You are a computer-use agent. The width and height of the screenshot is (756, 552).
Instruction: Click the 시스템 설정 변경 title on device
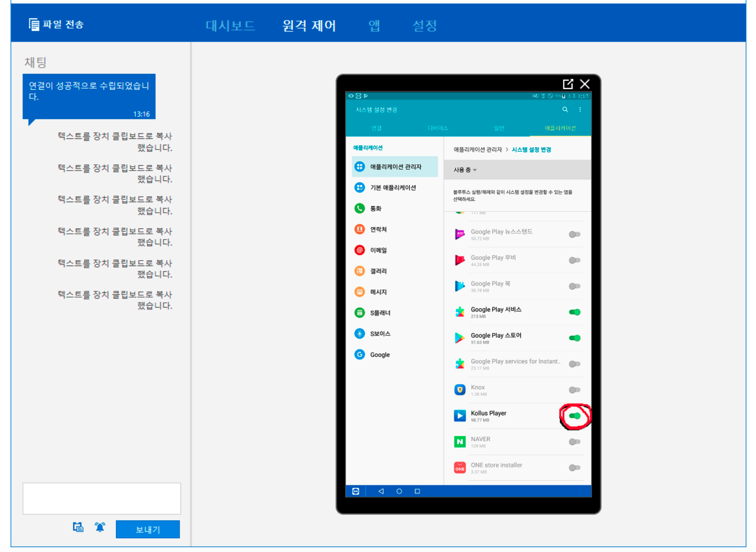[377, 110]
